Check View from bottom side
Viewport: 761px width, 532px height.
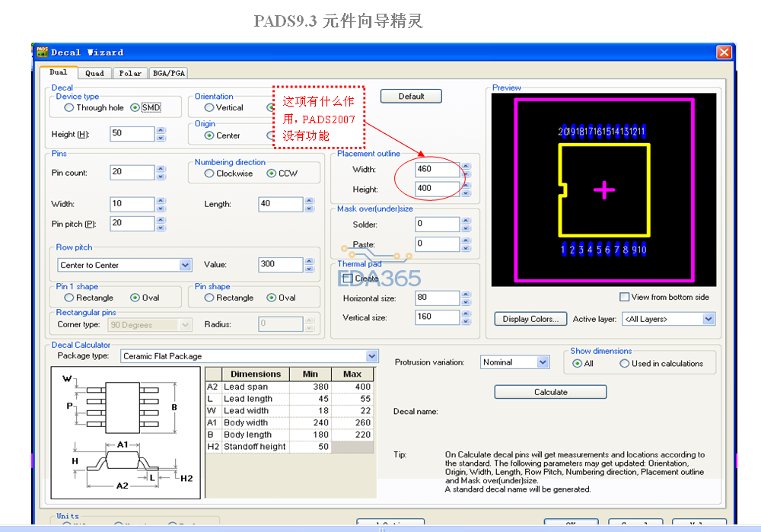point(625,297)
